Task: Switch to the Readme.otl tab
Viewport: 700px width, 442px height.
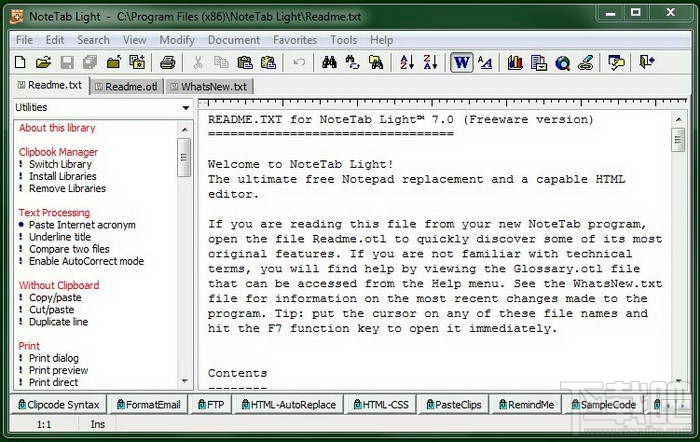Action: coord(126,87)
